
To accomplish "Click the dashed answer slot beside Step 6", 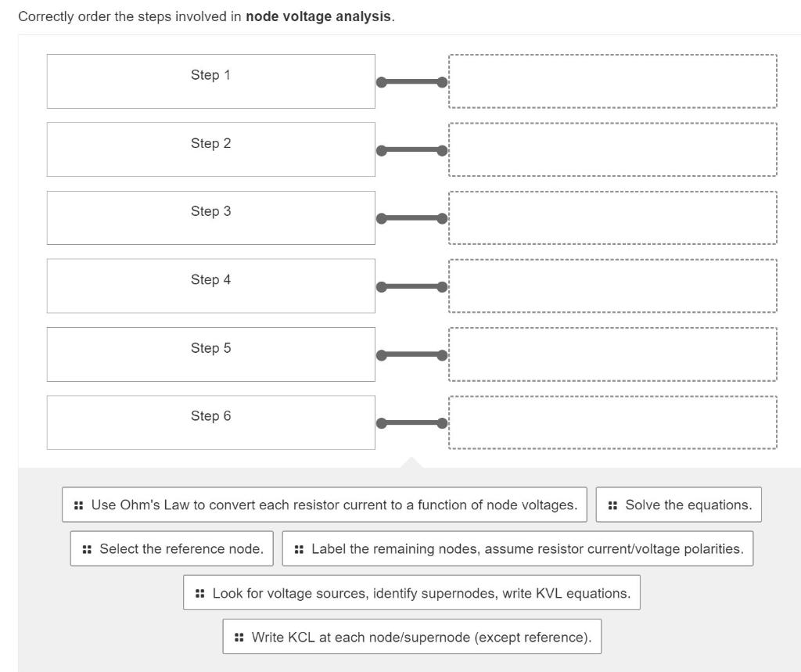I will pos(612,422).
